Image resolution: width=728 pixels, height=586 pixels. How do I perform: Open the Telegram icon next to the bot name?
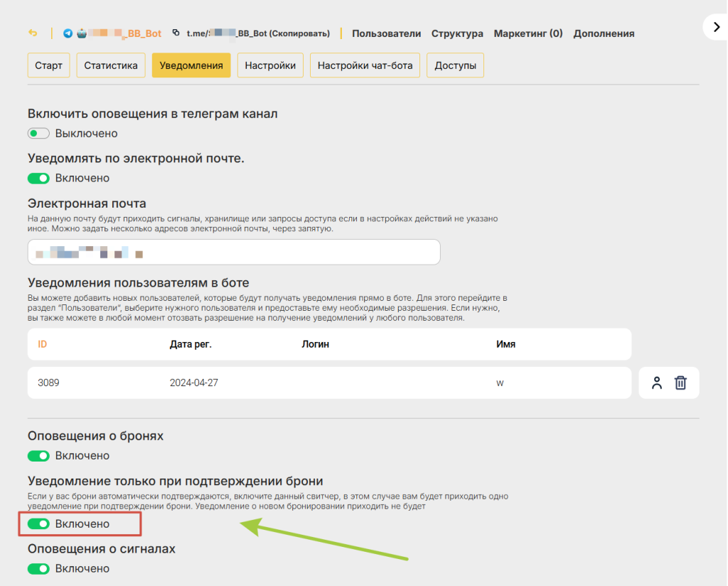(68, 33)
